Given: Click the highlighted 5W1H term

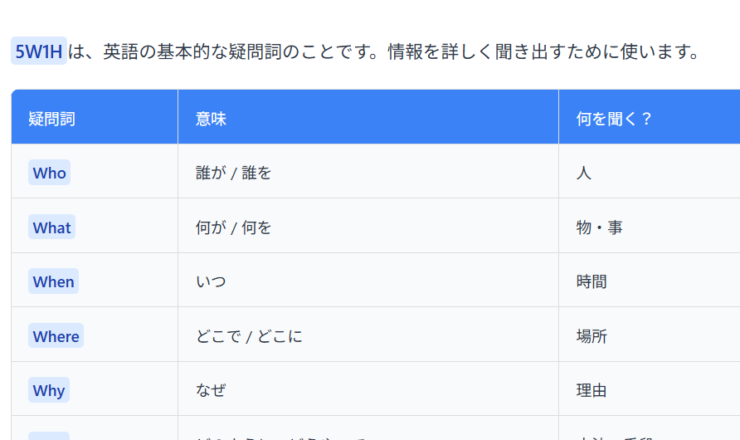Looking at the screenshot, I should coord(39,52).
